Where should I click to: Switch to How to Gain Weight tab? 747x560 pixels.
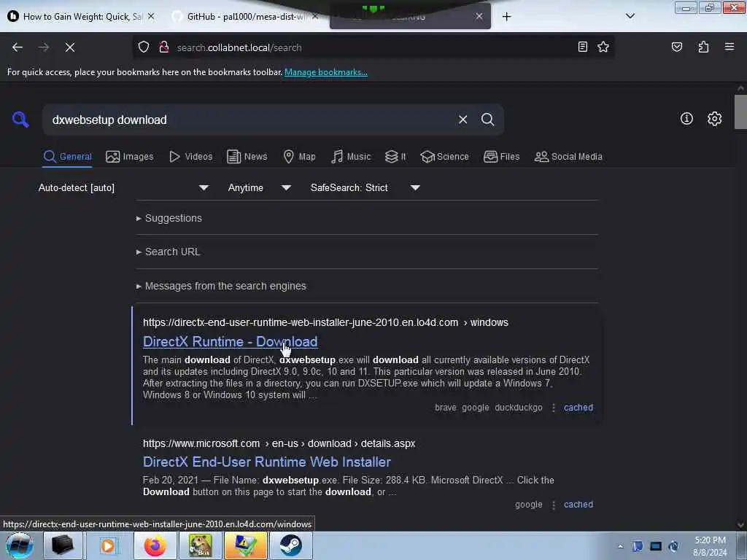point(76,17)
